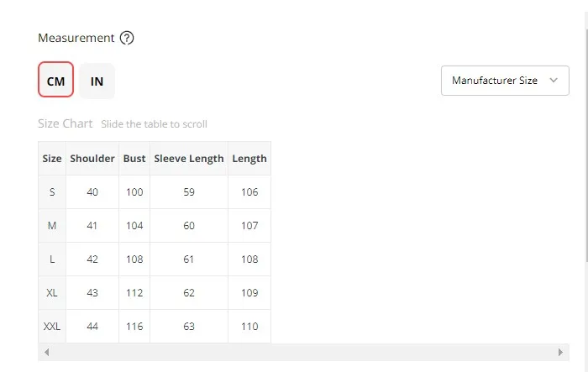Screen dimensions: 588x372
Task: Click the horizontal scrollbar track under table
Action: pos(303,352)
